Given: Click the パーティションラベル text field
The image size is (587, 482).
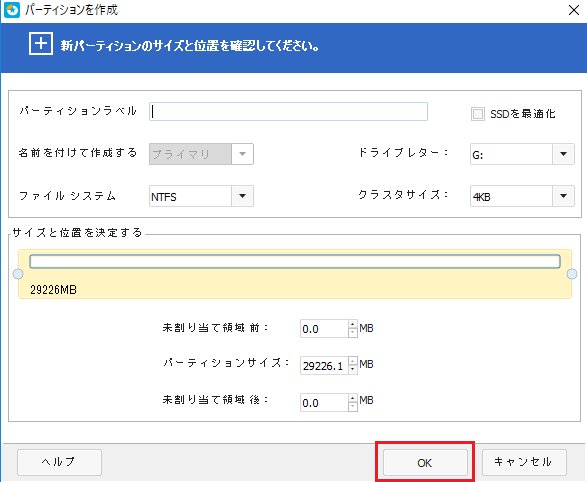Looking at the screenshot, I should 288,112.
